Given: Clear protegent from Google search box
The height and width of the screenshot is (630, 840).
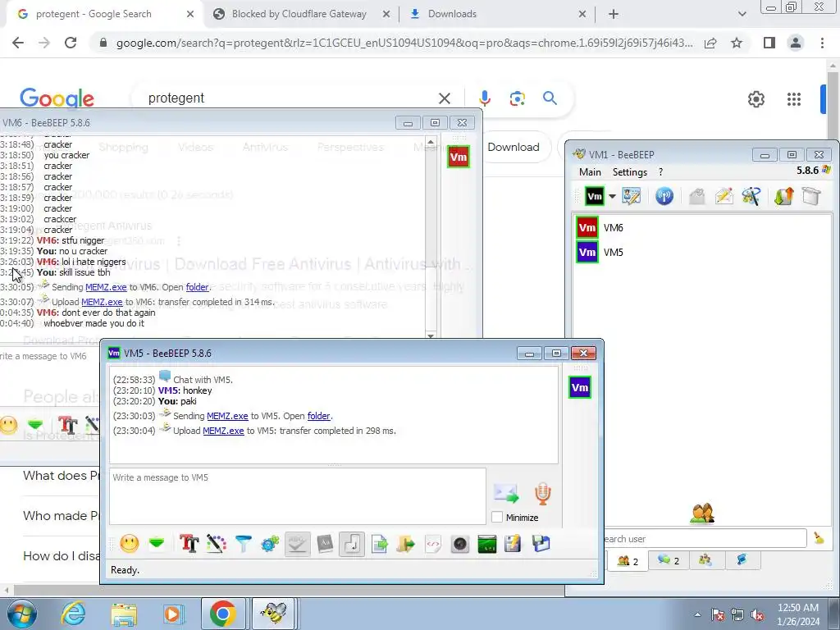Looking at the screenshot, I should [x=444, y=98].
